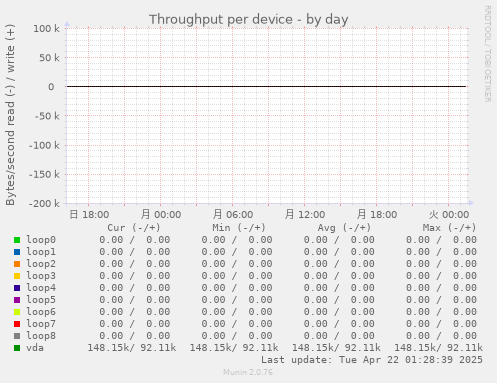
Task: Click loop0 Cur value 0.00 / 0.00
Action: coord(135,240)
